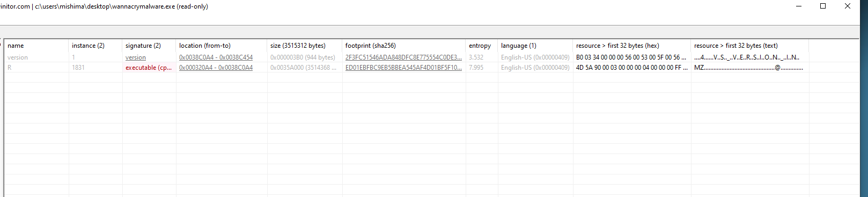Screen dimensions: 868x197
Task: Click size cell 0x000003B0 (944 bytes)
Action: click(x=303, y=57)
